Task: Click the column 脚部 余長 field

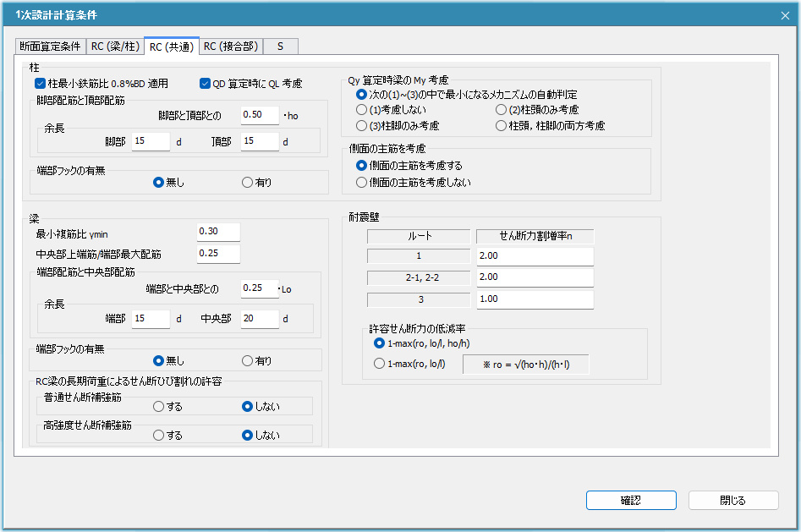Action: coord(151,141)
